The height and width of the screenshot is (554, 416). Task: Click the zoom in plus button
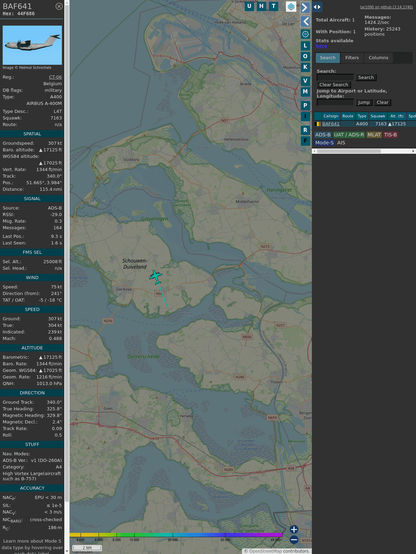(294, 529)
